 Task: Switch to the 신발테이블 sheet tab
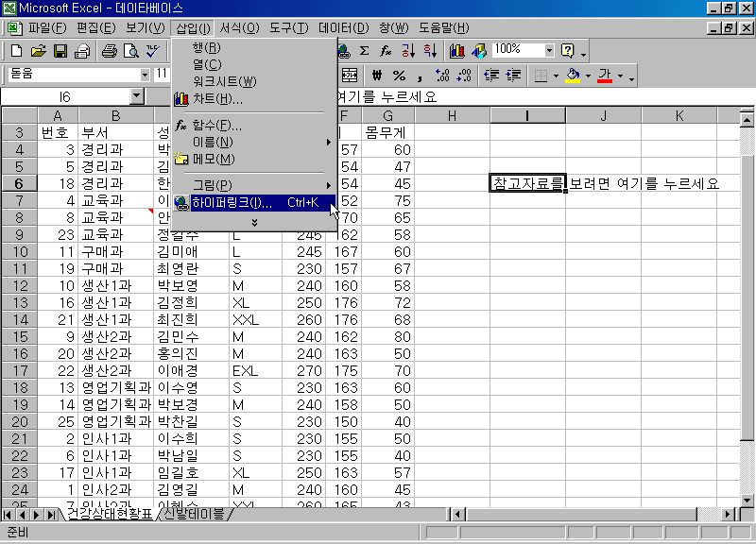(194, 515)
